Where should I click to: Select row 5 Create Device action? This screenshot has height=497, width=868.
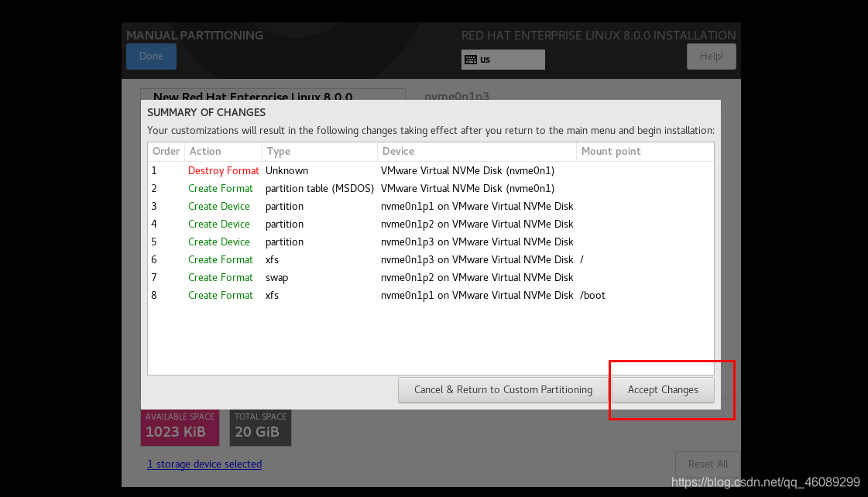pyautogui.click(x=218, y=242)
